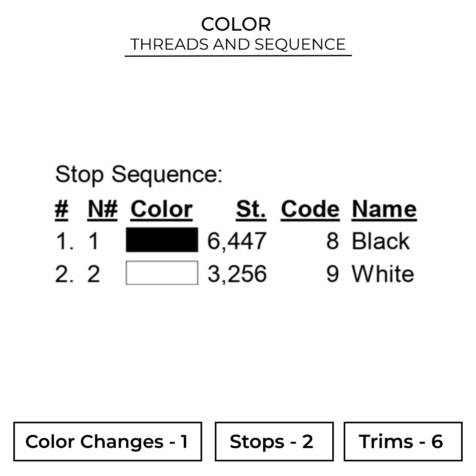Click thread code 9 in White row

point(332,274)
